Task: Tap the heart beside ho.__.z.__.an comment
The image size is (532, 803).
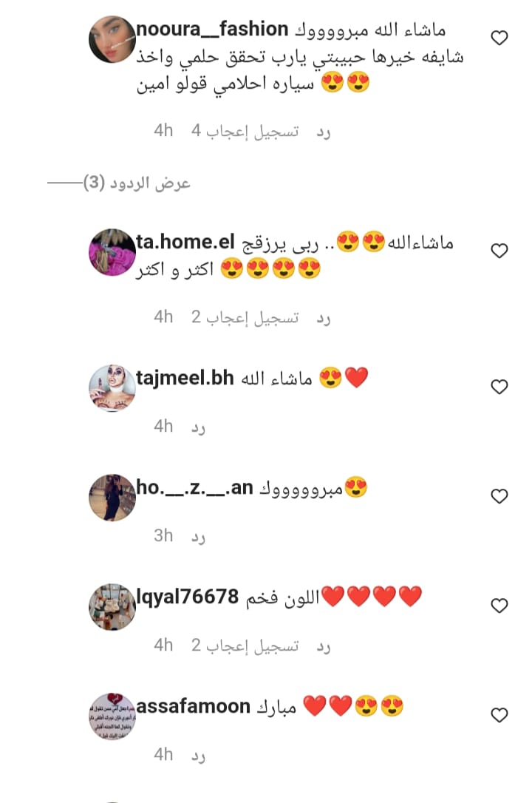Action: tap(499, 496)
